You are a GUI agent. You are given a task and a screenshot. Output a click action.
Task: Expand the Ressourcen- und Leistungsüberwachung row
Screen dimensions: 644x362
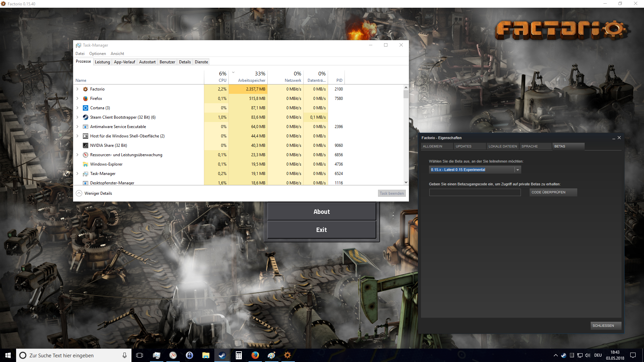tap(77, 155)
